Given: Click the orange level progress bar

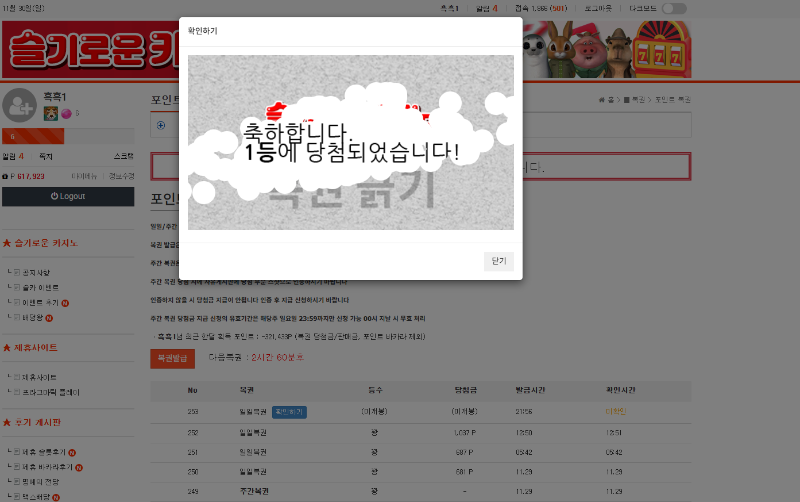Looking at the screenshot, I should 33,136.
